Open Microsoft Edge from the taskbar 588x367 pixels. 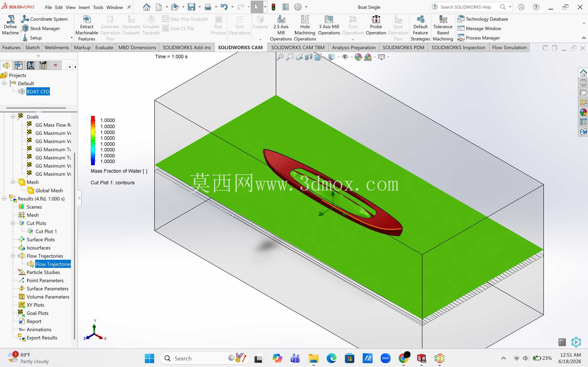click(x=331, y=358)
